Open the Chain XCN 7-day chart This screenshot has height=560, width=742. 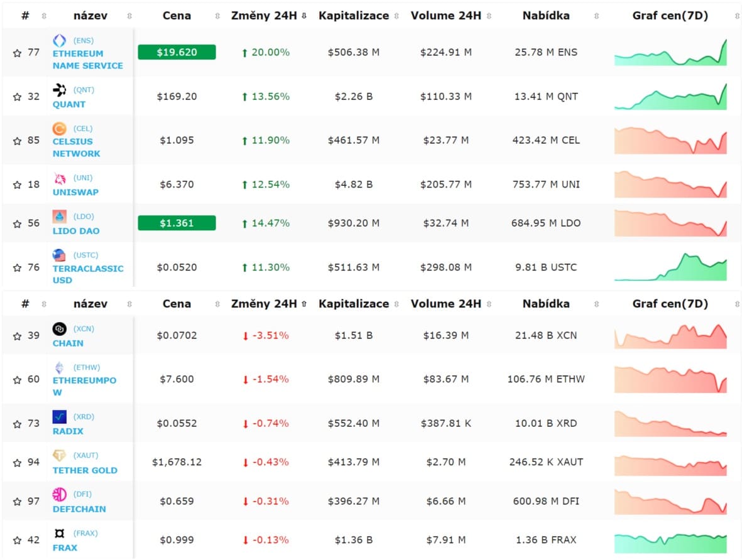[670, 336]
